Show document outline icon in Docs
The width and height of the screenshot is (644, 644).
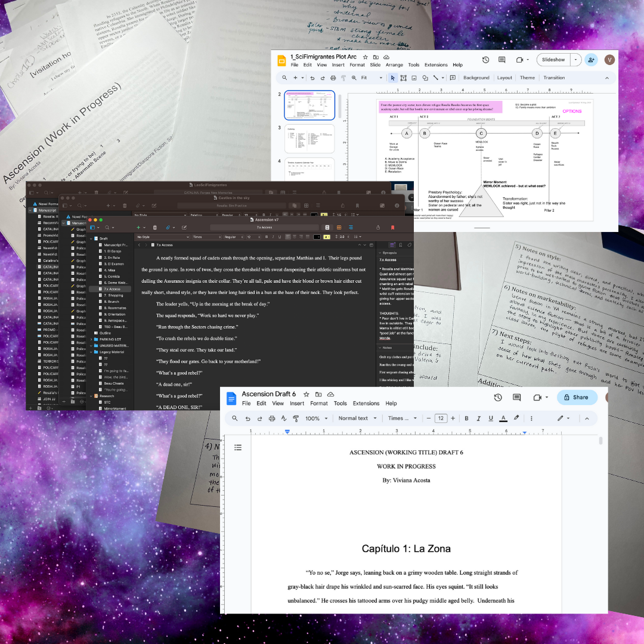click(238, 447)
